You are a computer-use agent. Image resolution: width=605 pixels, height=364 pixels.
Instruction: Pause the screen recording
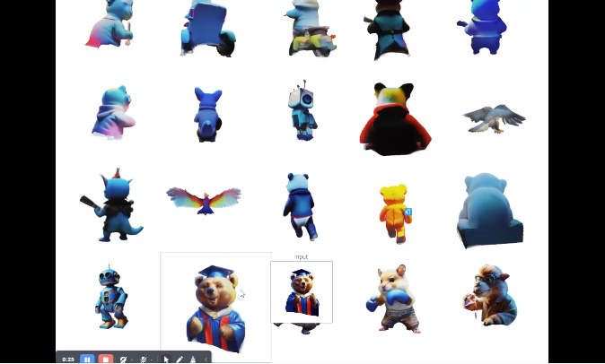tap(87, 360)
